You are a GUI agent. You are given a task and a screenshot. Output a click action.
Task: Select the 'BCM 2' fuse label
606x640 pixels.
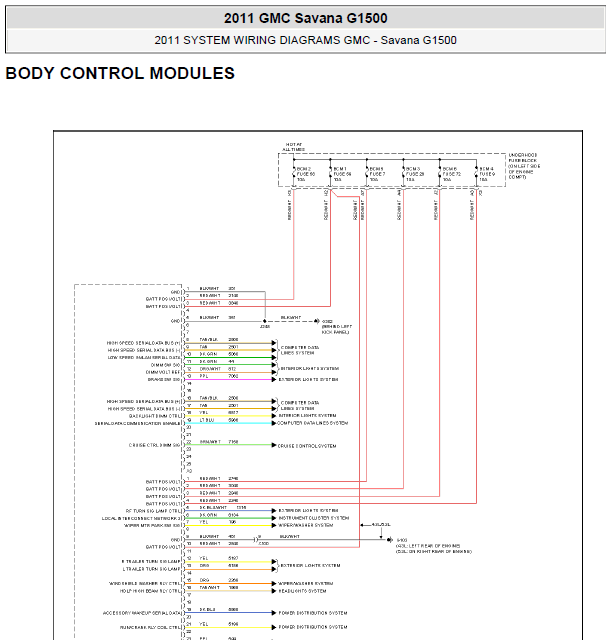pos(306,174)
